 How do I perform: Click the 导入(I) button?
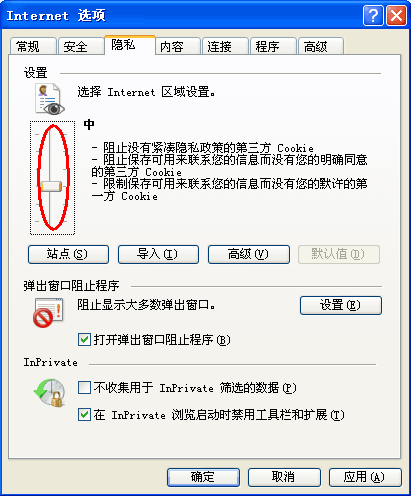point(158,254)
